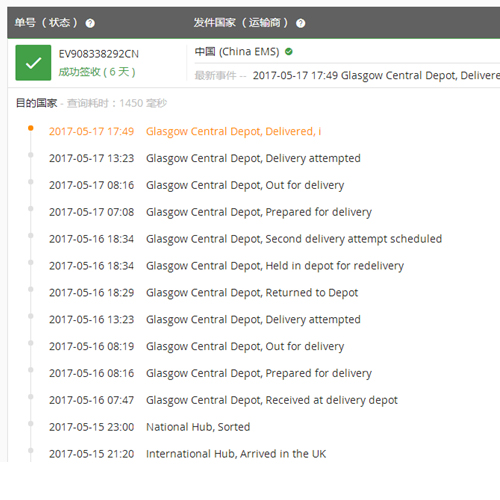Click the 成功签收 (6 天) status text
Screen dimensions: 500x500
pos(97,72)
